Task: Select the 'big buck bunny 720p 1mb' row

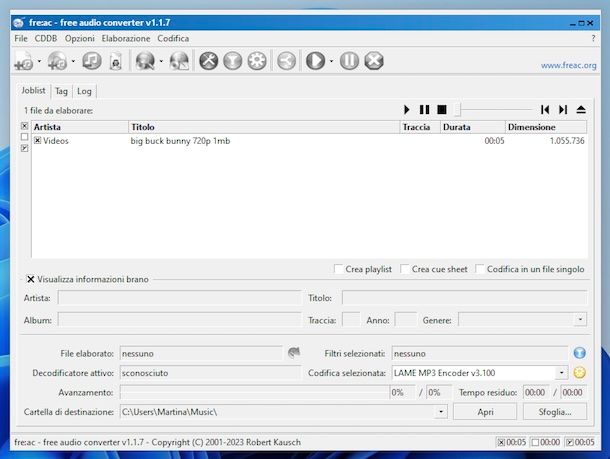Action: point(309,141)
